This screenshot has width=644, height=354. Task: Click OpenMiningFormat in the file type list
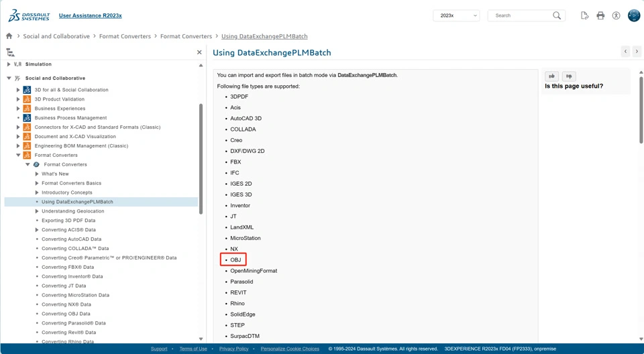click(x=254, y=271)
